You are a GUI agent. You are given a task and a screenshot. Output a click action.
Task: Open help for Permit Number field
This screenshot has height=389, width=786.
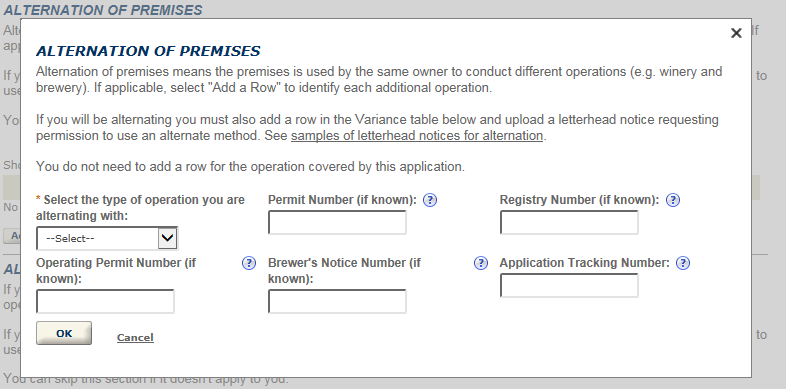tap(430, 200)
